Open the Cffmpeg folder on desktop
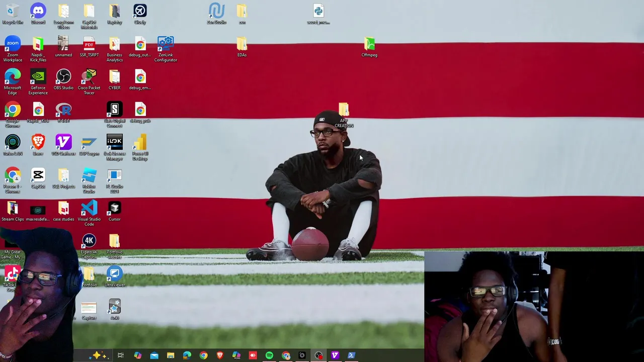This screenshot has height=362, width=644. (x=369, y=47)
